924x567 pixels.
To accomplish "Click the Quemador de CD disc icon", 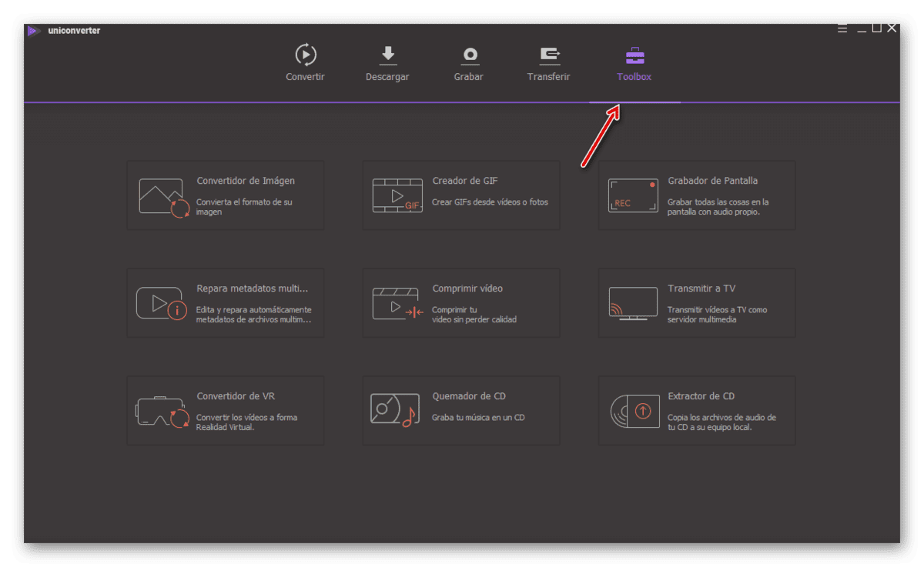I will (x=393, y=411).
